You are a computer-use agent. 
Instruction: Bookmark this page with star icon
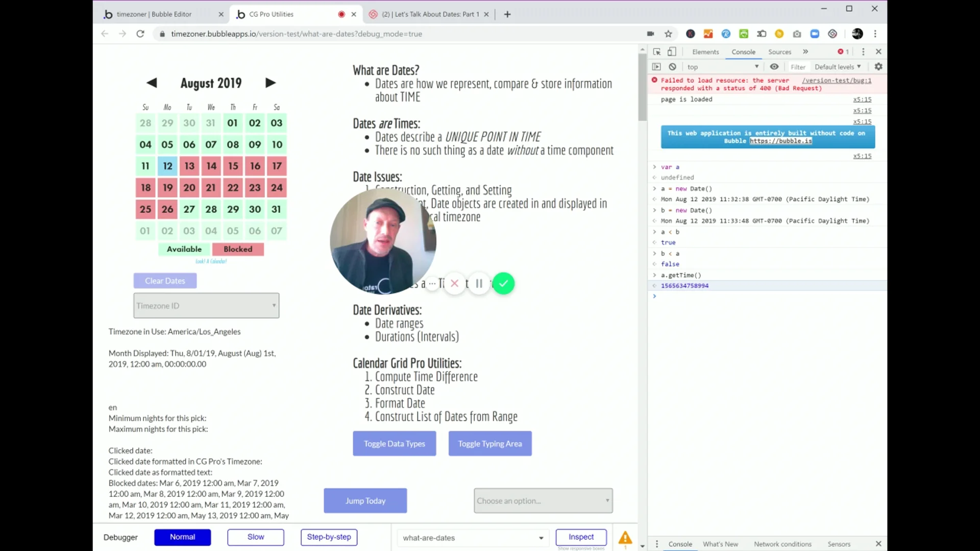pos(668,34)
